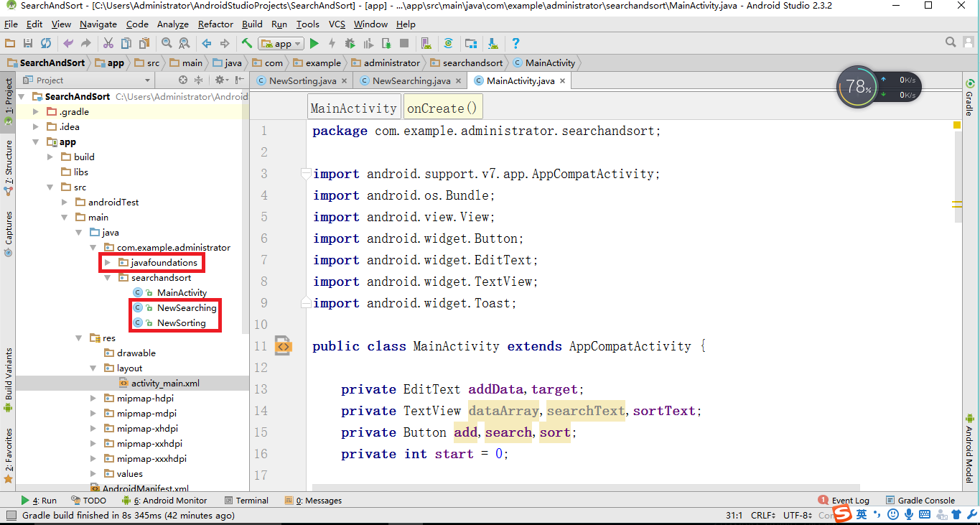Open the Android Monitor tool window
The height and width of the screenshot is (525, 980).
(x=164, y=501)
